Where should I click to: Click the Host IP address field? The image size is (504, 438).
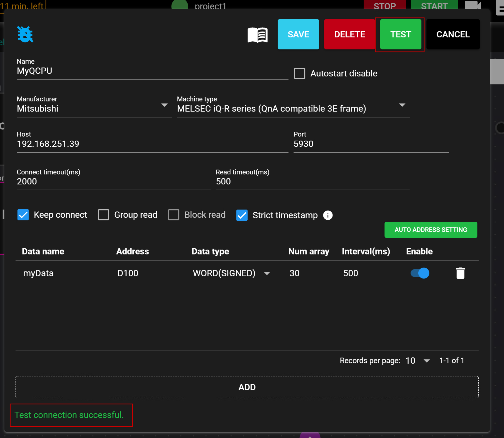[152, 144]
